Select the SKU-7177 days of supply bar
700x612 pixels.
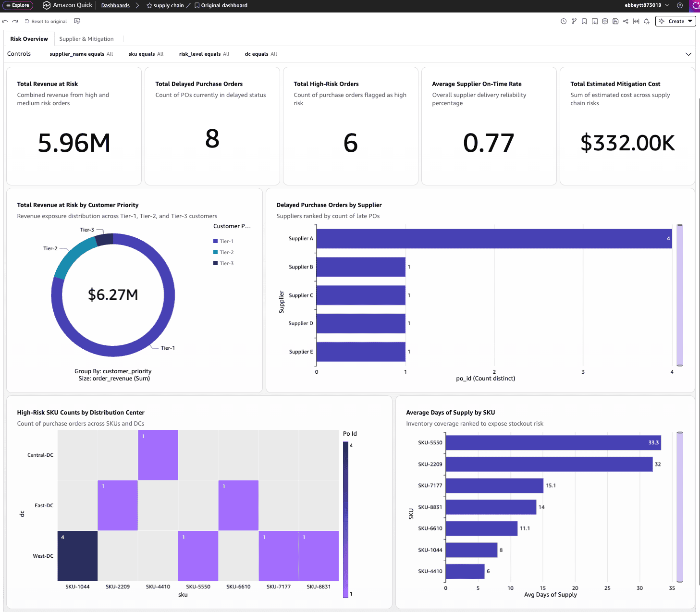tap(494, 486)
